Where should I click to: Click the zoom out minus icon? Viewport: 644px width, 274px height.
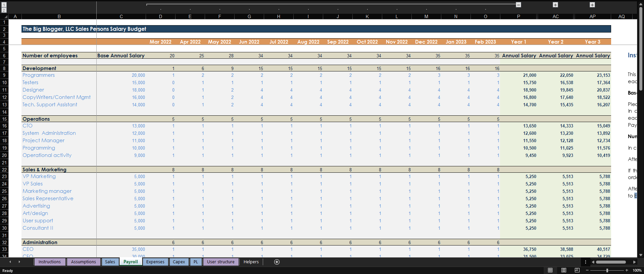587,270
